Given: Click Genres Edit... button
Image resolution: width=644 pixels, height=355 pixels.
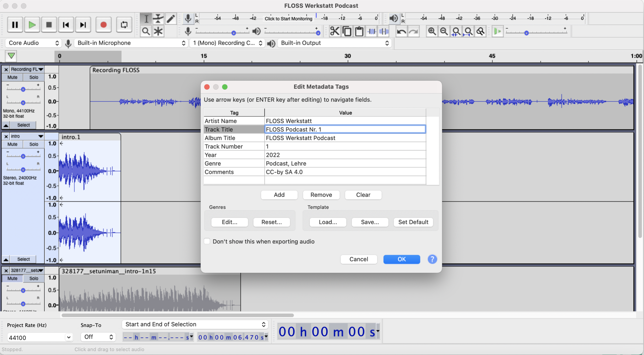Looking at the screenshot, I should (230, 222).
